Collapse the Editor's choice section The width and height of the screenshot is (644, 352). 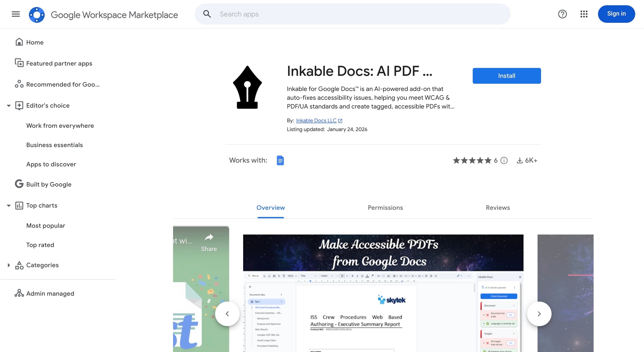coord(9,105)
